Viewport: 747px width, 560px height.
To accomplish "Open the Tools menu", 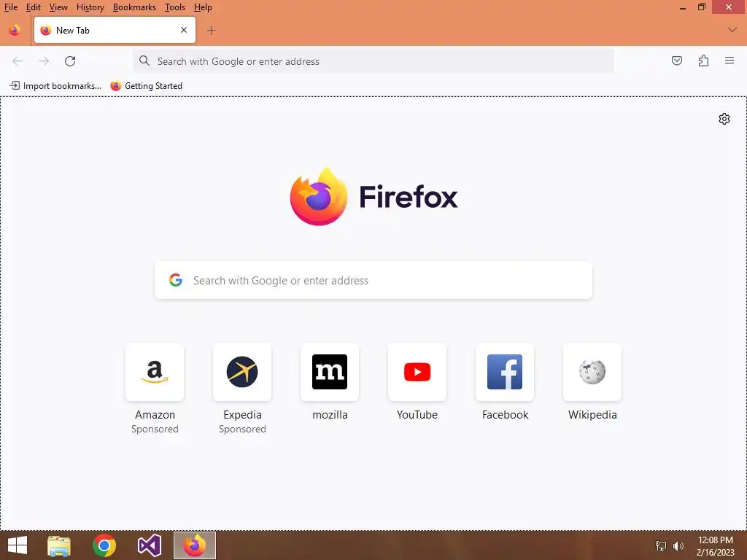I will click(175, 7).
